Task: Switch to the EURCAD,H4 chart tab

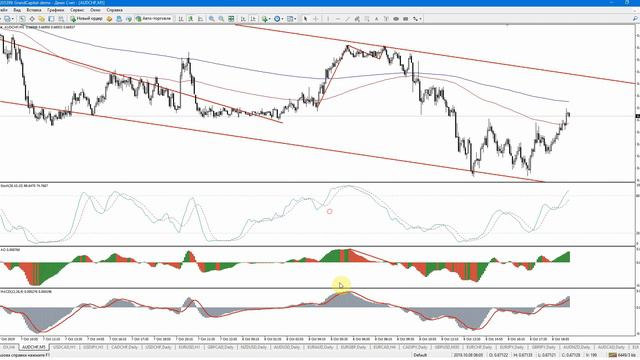Action: click(x=384, y=347)
